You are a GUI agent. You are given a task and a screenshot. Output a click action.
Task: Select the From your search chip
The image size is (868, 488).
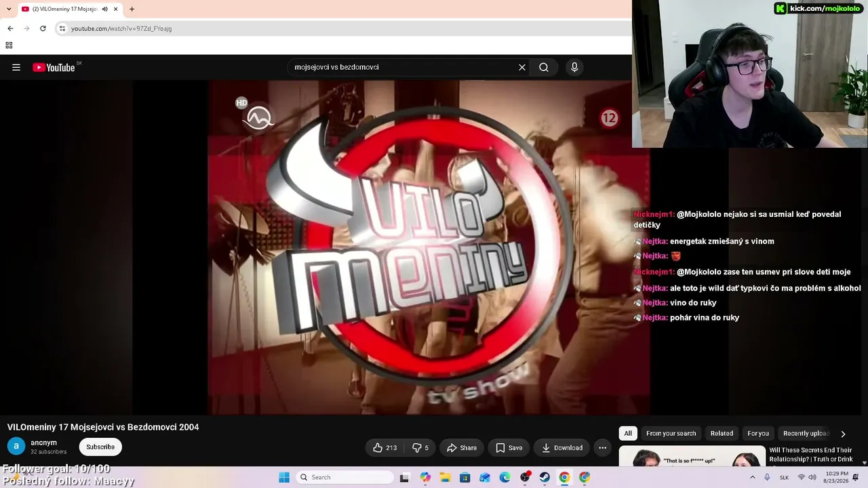tap(671, 433)
